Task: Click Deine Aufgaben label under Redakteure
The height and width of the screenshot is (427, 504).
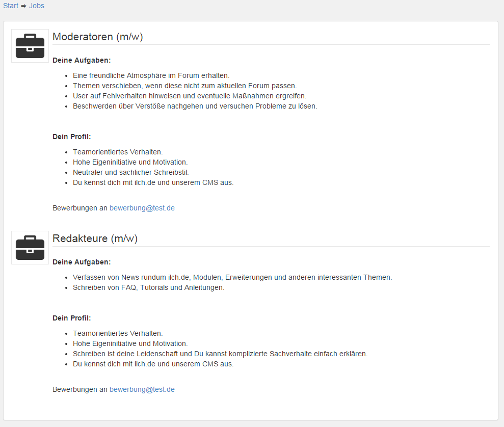Action: [x=82, y=262]
